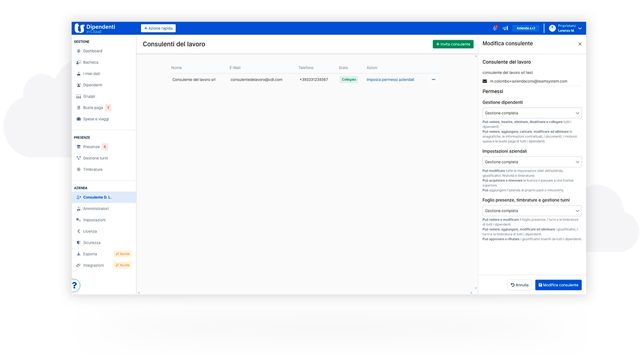Open the notifications bell icon
This screenshot has height=354, width=644.
point(494,28)
